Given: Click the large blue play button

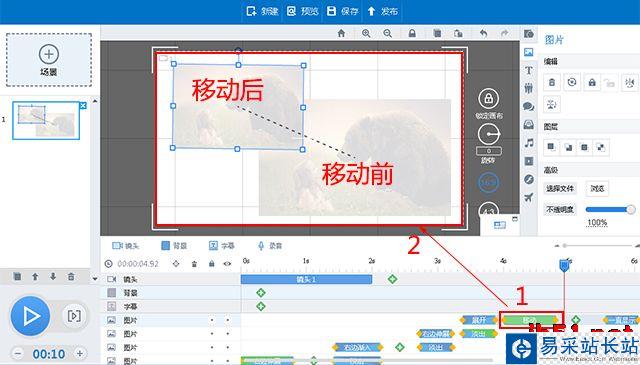Looking at the screenshot, I should (x=30, y=316).
